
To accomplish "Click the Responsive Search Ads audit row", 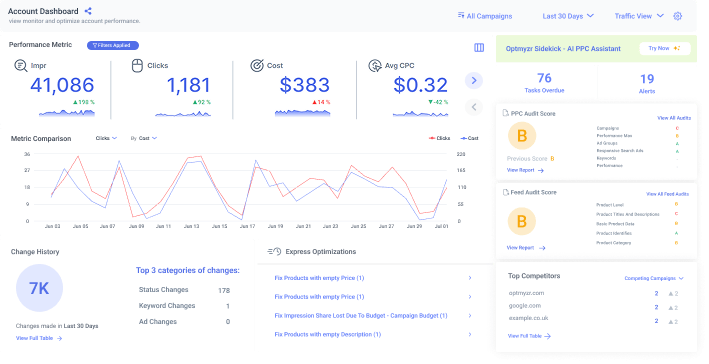I will [638, 151].
